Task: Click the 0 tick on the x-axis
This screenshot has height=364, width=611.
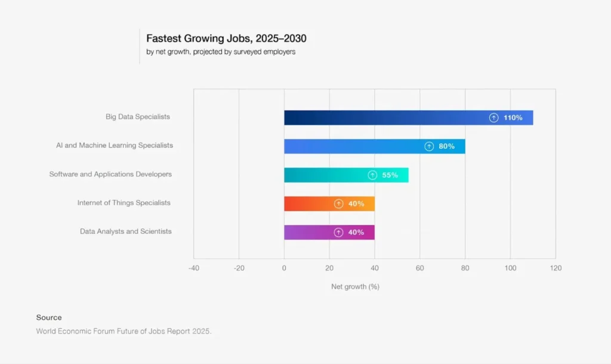Action: coord(284,269)
